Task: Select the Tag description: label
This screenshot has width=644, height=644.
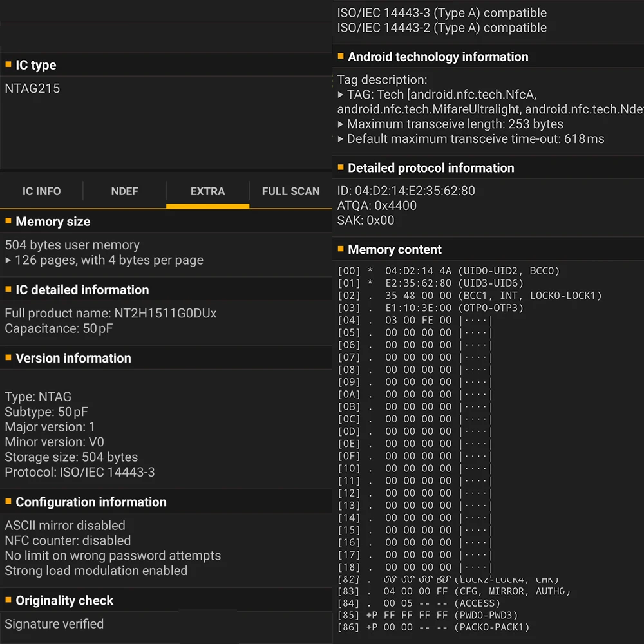Action: 382,80
